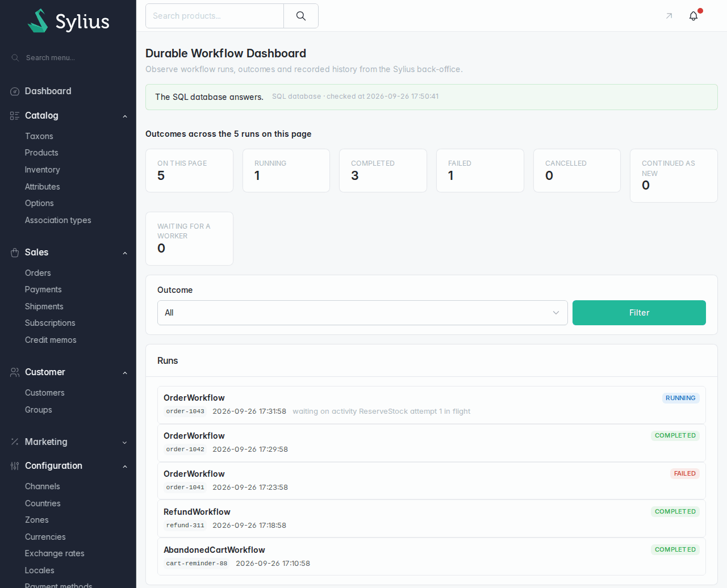Screen dimensions: 727x588
Task: Click the COMPLETED badge on cart-reminder-88
Action: (x=675, y=549)
